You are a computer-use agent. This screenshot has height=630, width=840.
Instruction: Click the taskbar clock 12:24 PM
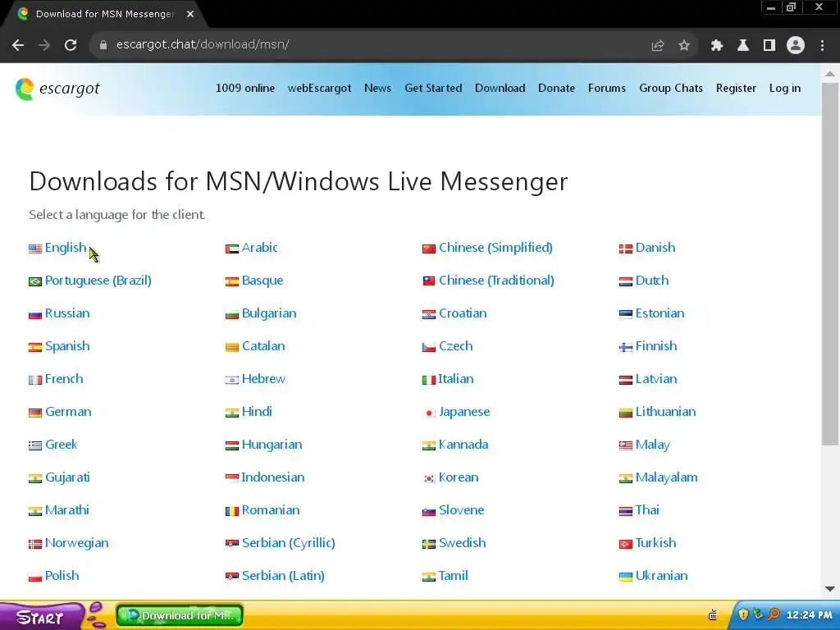point(809,615)
